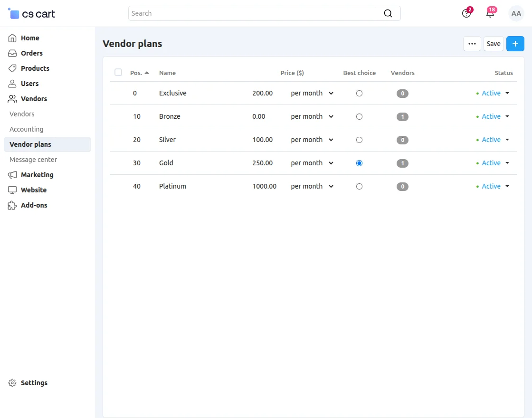
Task: Click the Marketing megaphone icon
Action: (x=12, y=175)
